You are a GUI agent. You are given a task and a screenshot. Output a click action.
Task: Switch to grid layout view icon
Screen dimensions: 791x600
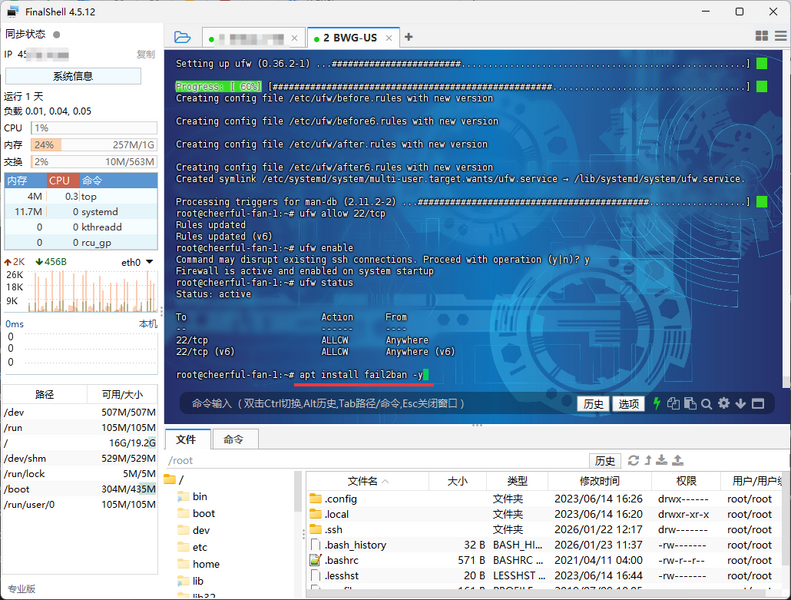tap(762, 37)
